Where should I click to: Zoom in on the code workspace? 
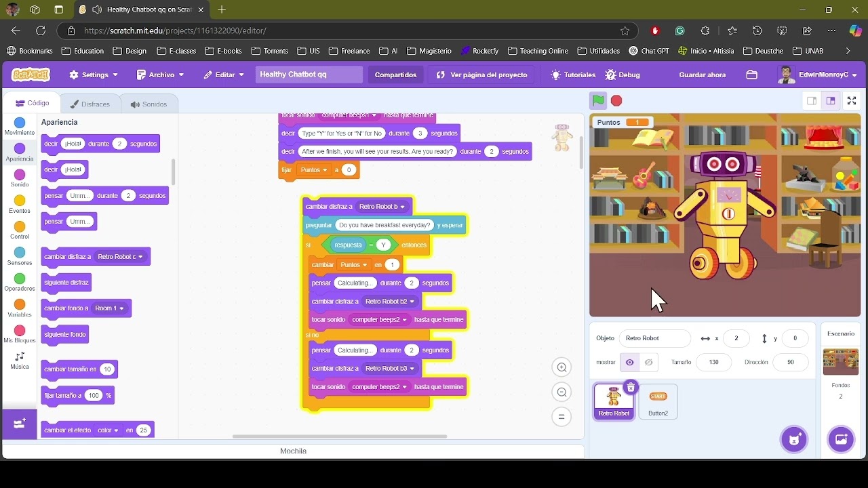coord(561,367)
